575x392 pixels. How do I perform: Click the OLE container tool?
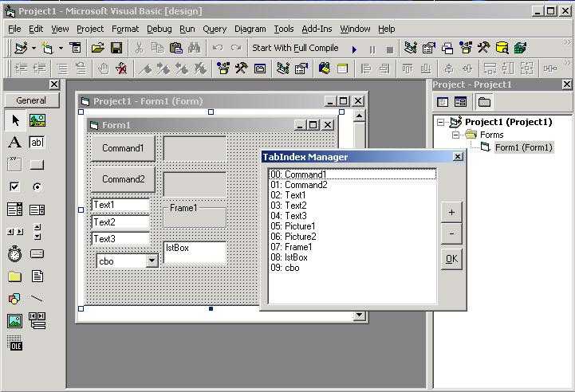click(x=14, y=343)
